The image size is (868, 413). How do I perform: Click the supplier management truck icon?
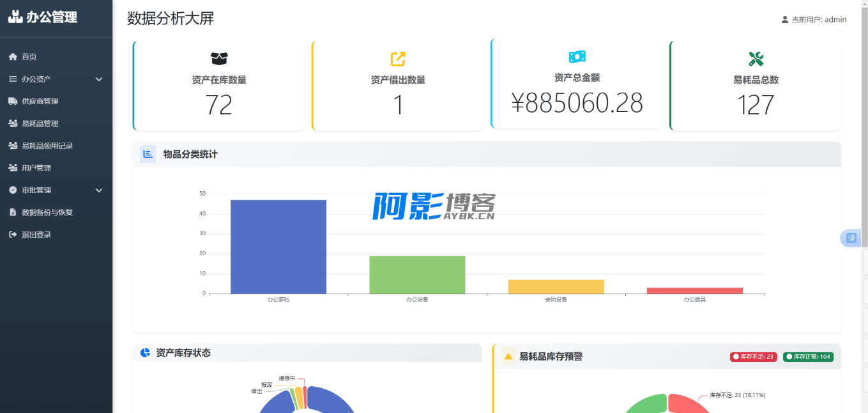pyautogui.click(x=13, y=101)
